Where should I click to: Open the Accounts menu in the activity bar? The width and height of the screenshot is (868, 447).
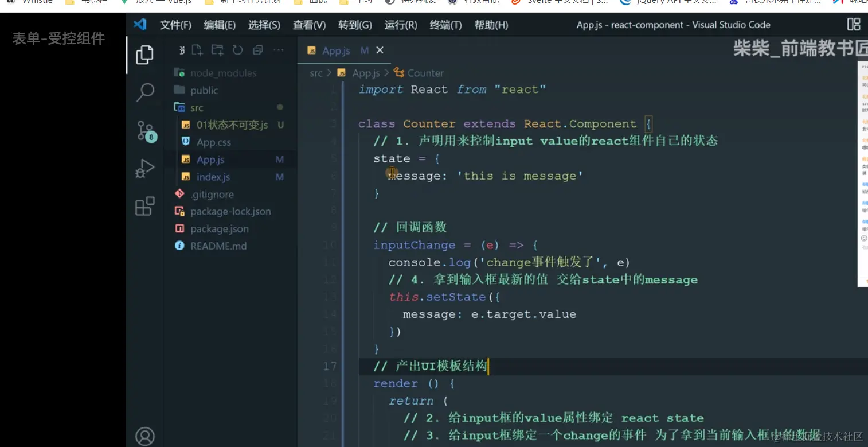(x=145, y=437)
